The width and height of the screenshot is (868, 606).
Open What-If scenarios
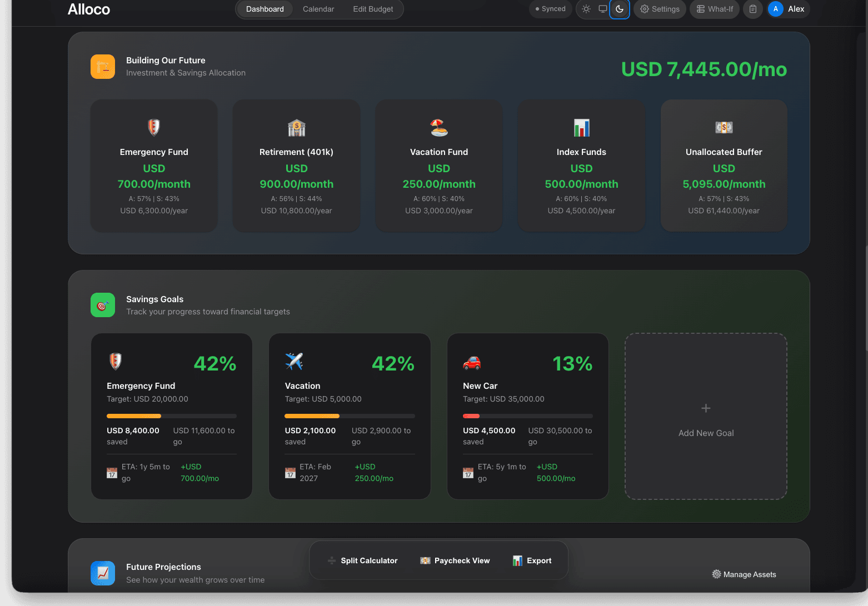(x=715, y=9)
